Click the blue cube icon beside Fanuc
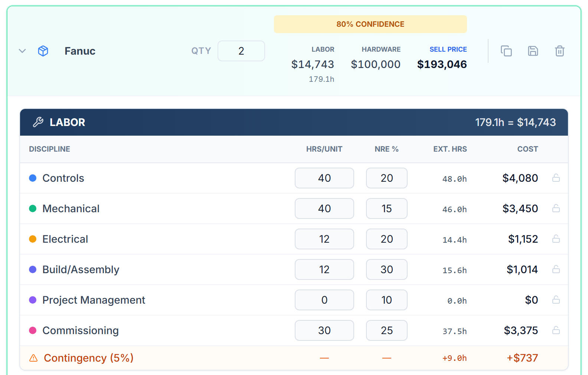Image resolution: width=588 pixels, height=375 pixels. tap(43, 51)
